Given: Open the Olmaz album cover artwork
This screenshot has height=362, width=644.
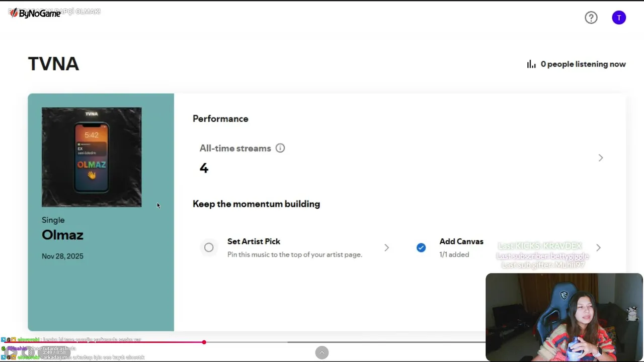Looking at the screenshot, I should tap(92, 157).
